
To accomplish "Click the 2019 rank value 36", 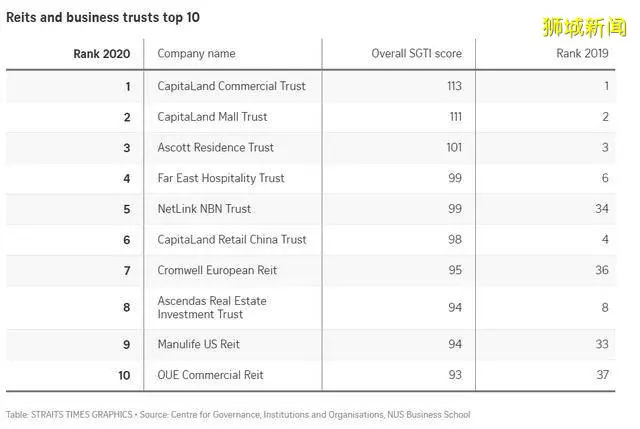I will pos(602,270).
